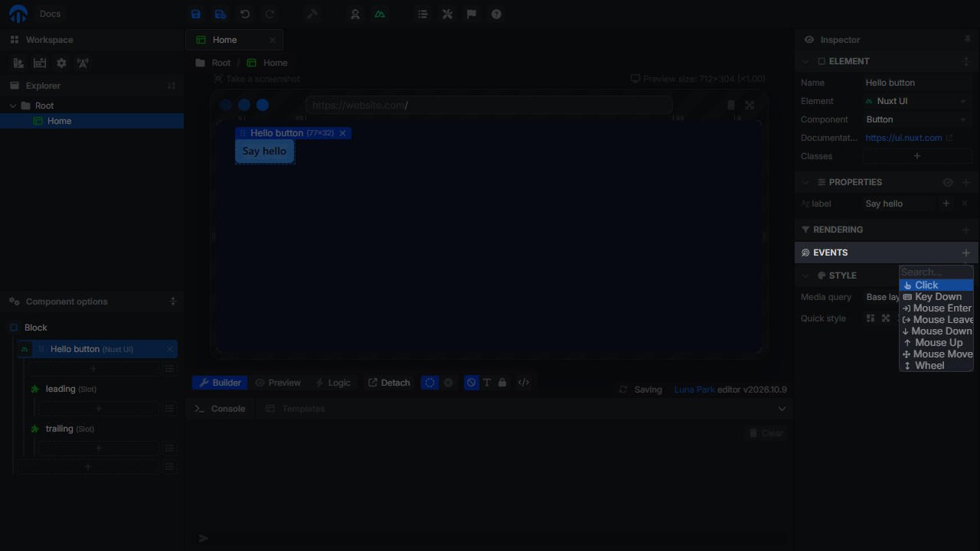The height and width of the screenshot is (551, 980).
Task: Select Click from the events list
Action: click(936, 285)
